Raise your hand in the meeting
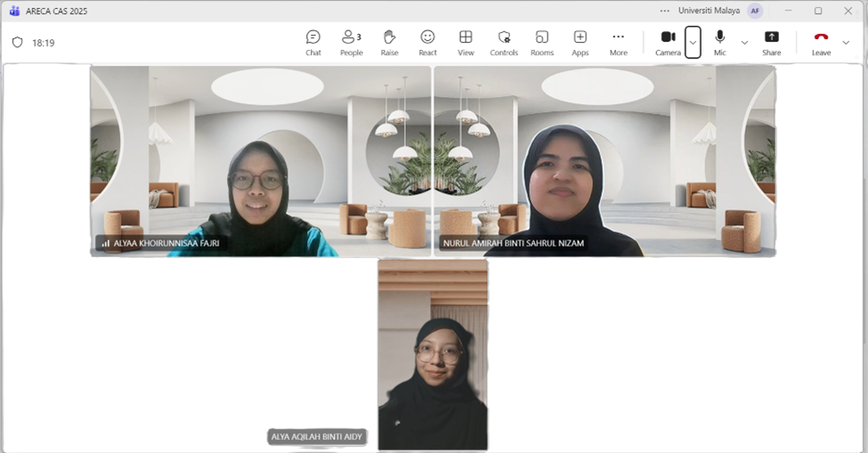The width and height of the screenshot is (868, 453). click(390, 43)
